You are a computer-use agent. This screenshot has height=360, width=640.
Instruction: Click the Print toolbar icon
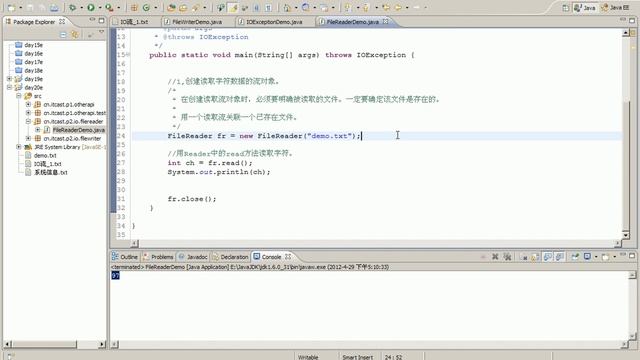click(54, 7)
